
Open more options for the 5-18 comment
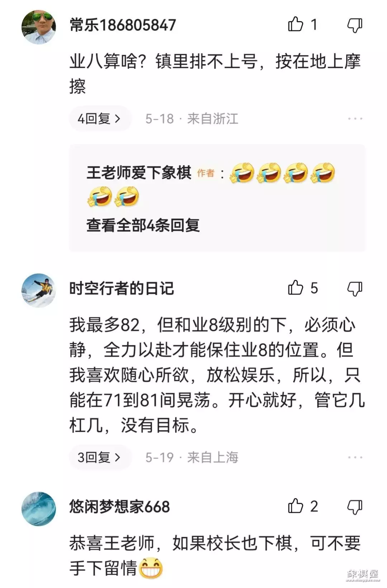(355, 119)
